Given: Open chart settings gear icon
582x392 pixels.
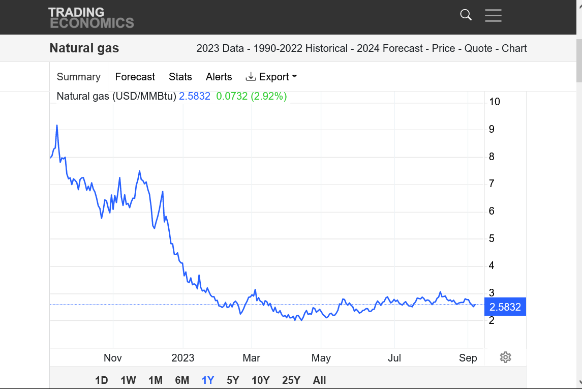Looking at the screenshot, I should point(505,357).
